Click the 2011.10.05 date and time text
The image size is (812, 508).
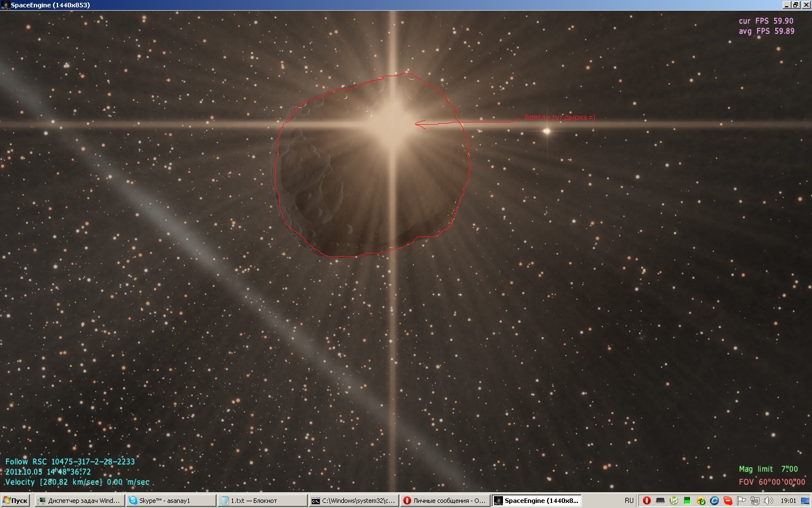(x=48, y=472)
